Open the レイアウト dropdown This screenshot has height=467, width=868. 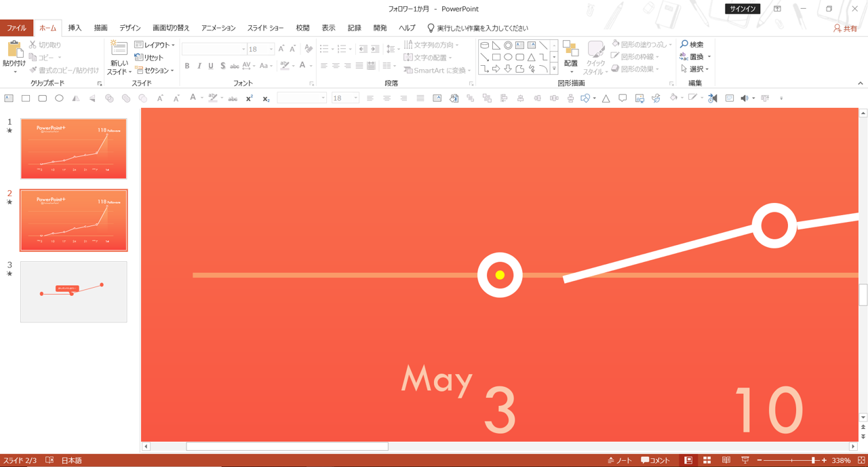155,45
